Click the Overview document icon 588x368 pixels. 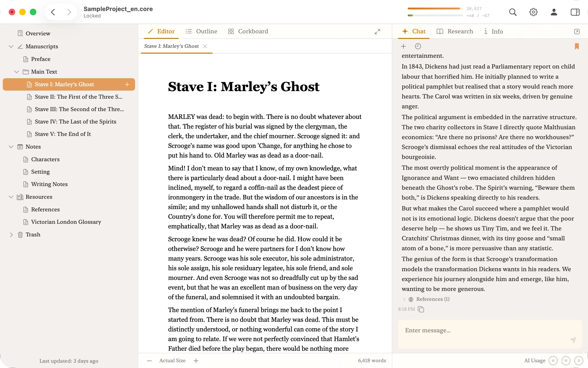[20, 33]
